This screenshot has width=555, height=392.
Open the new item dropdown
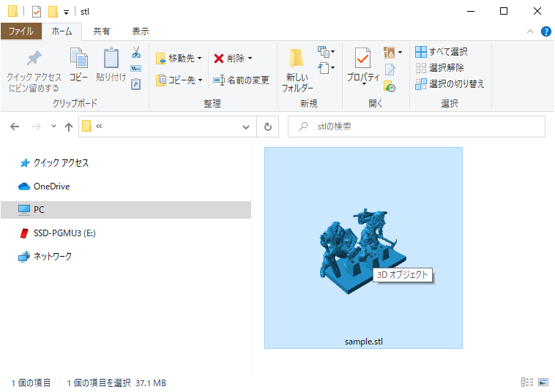point(326,52)
